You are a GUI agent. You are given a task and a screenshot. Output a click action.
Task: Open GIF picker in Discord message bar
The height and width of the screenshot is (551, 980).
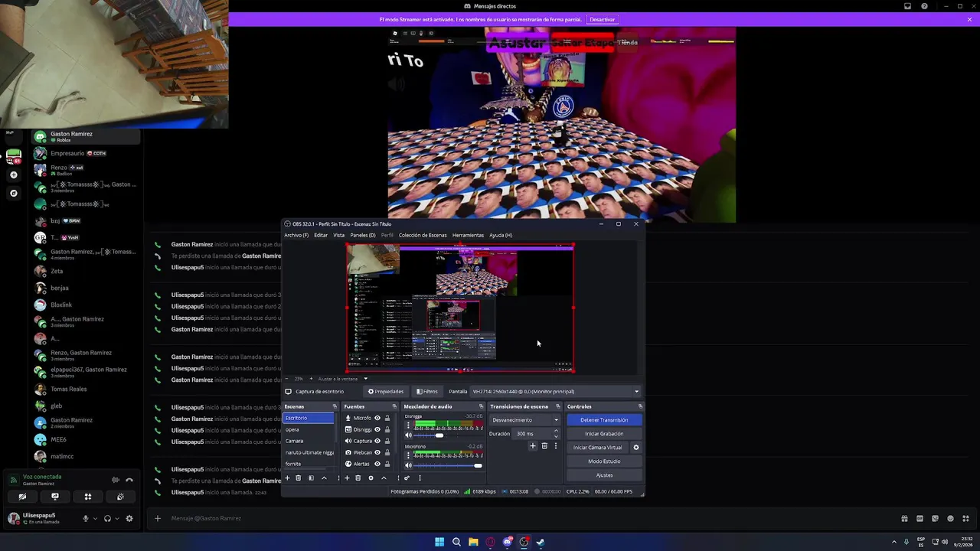click(920, 518)
